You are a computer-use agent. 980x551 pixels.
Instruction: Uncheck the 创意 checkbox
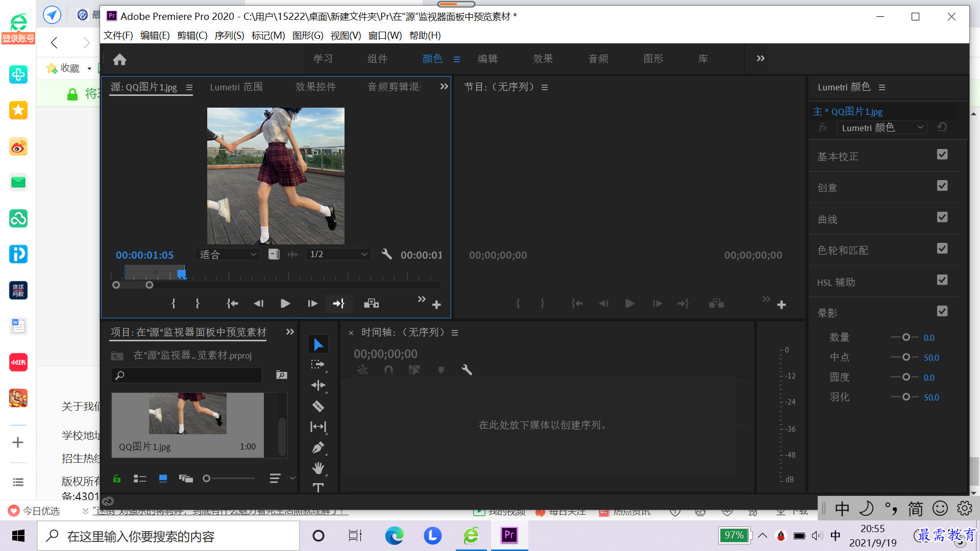tap(942, 186)
